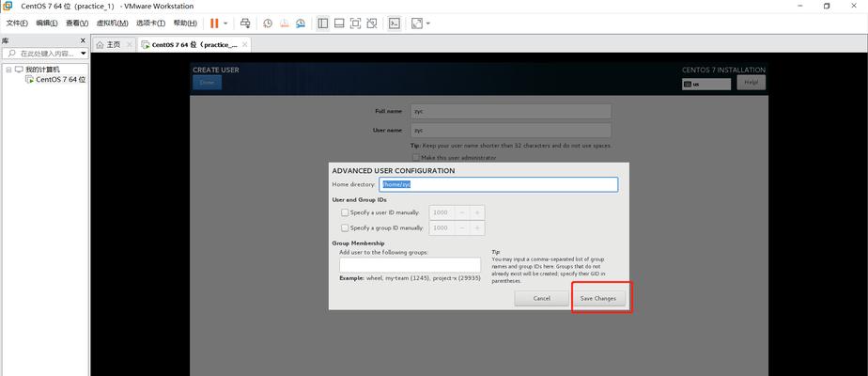868x376 pixels.
Task: Click Done on the Create User screen
Action: point(207,83)
